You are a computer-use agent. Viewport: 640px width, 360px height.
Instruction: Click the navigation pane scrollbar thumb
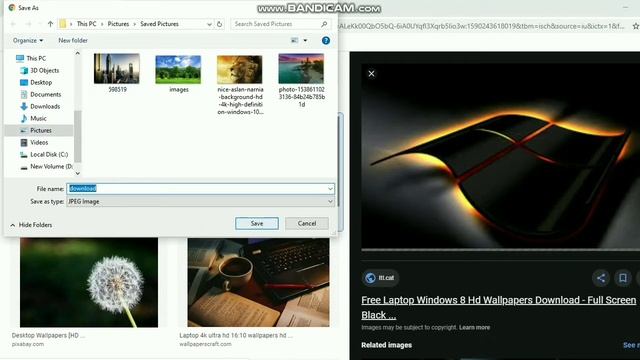tap(78, 136)
